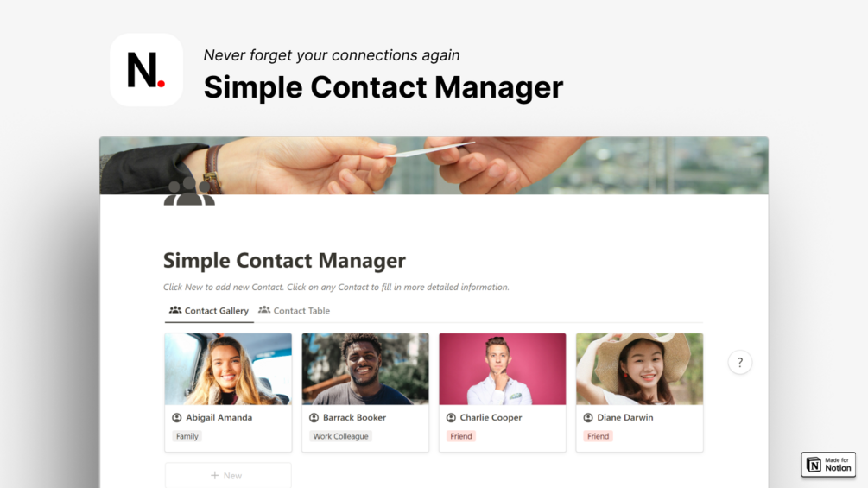The width and height of the screenshot is (868, 488).
Task: Click the Work Colleague tag
Action: click(340, 436)
